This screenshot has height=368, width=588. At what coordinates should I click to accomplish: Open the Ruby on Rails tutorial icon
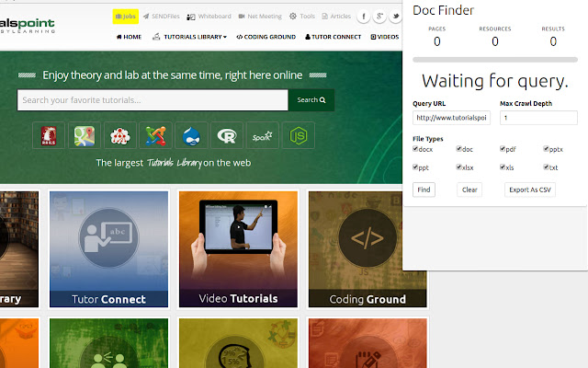click(49, 135)
